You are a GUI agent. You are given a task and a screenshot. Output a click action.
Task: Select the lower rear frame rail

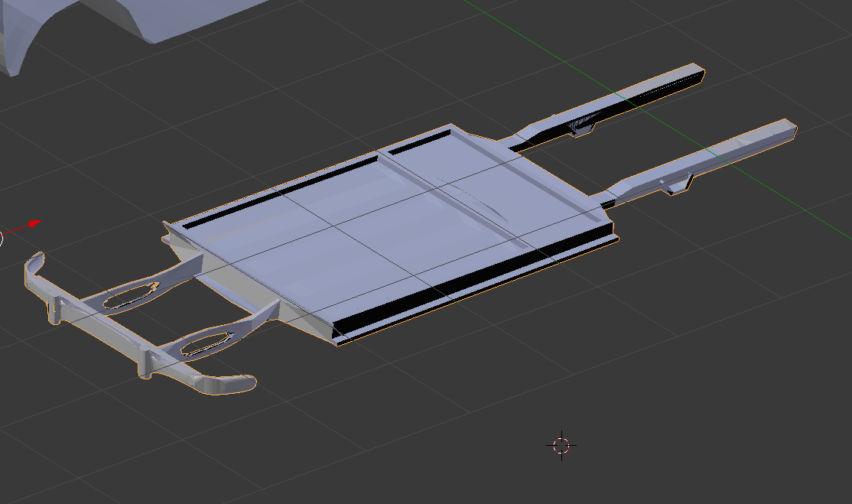coord(694,162)
